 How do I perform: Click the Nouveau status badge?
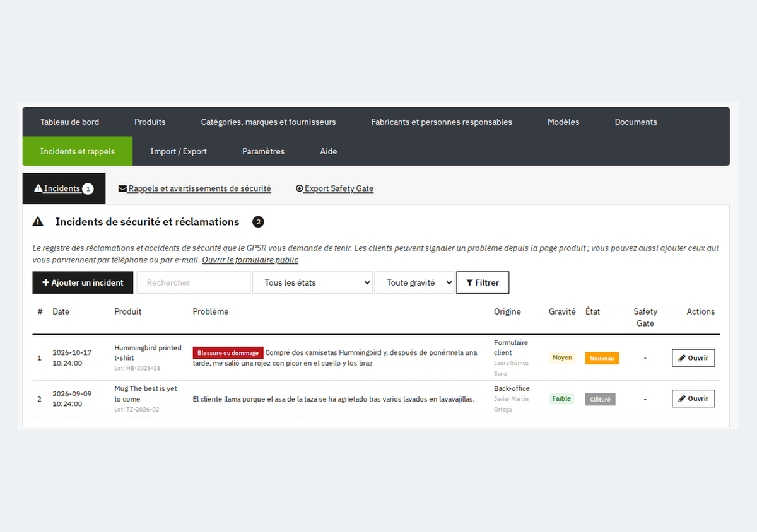[x=602, y=358]
